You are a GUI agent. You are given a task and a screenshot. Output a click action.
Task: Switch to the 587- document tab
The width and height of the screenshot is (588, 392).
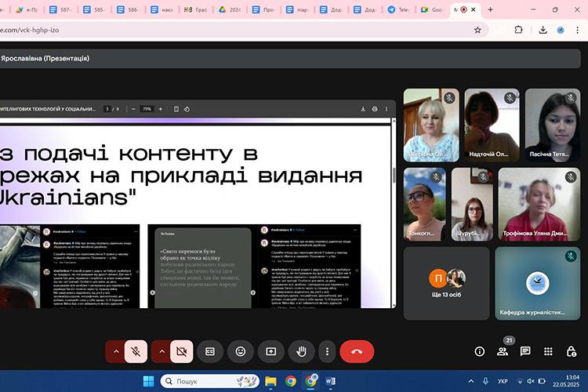[x=60, y=9]
